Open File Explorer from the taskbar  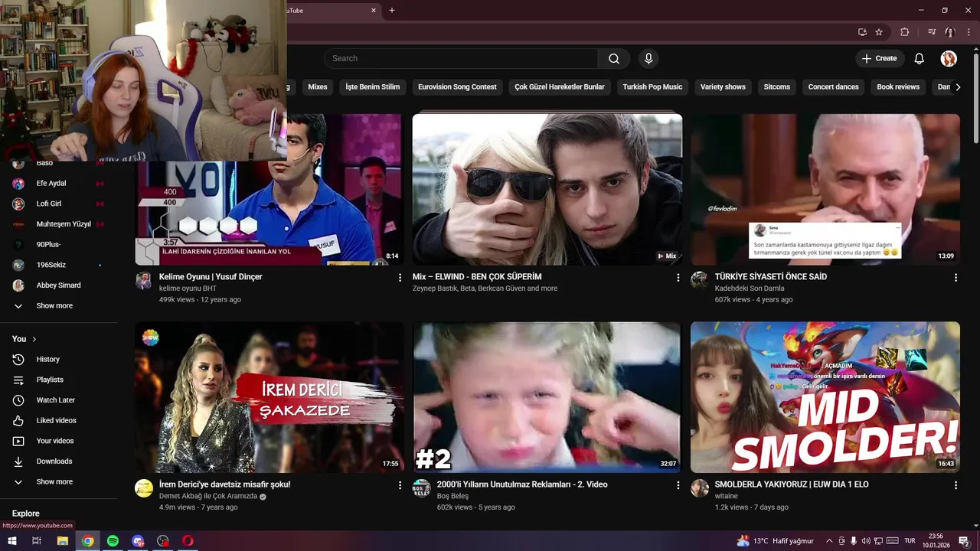tap(63, 541)
